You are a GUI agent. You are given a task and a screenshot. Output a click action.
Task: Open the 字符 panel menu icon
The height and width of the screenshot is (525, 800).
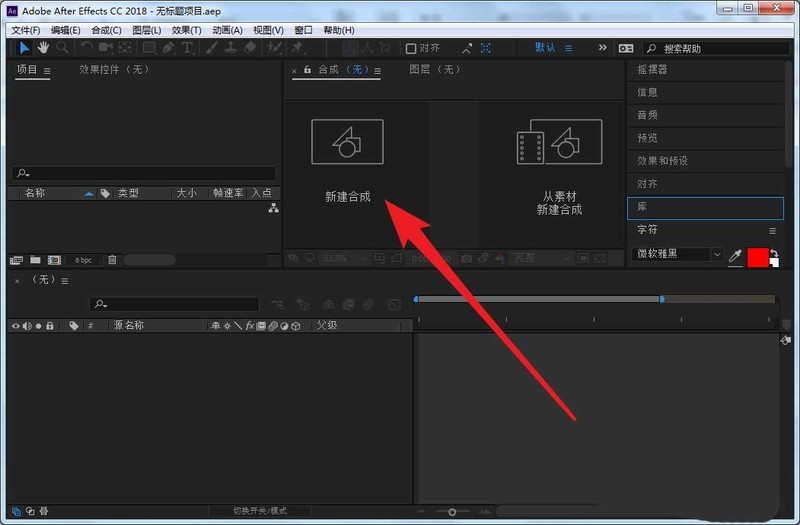[x=772, y=231]
